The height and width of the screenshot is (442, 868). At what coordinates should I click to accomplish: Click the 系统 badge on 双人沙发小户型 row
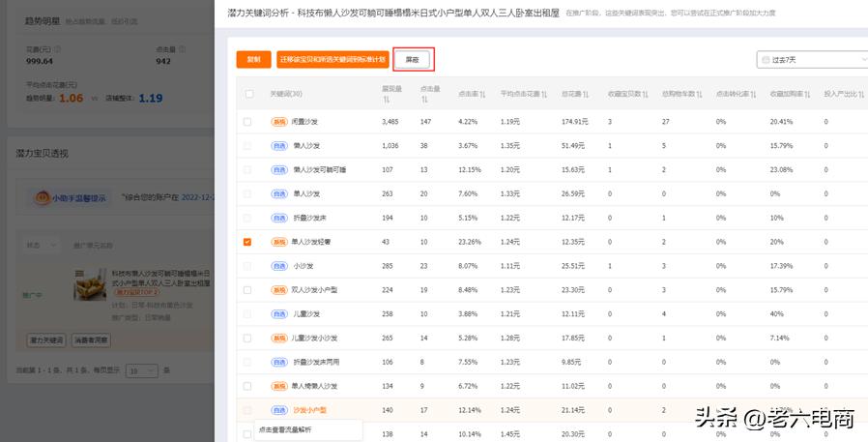pyautogui.click(x=279, y=290)
